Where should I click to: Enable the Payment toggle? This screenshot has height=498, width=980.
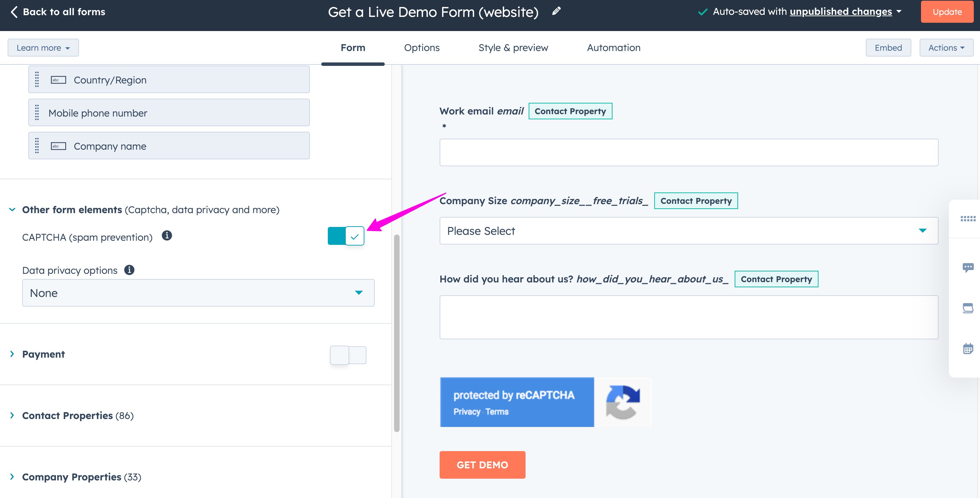click(348, 355)
